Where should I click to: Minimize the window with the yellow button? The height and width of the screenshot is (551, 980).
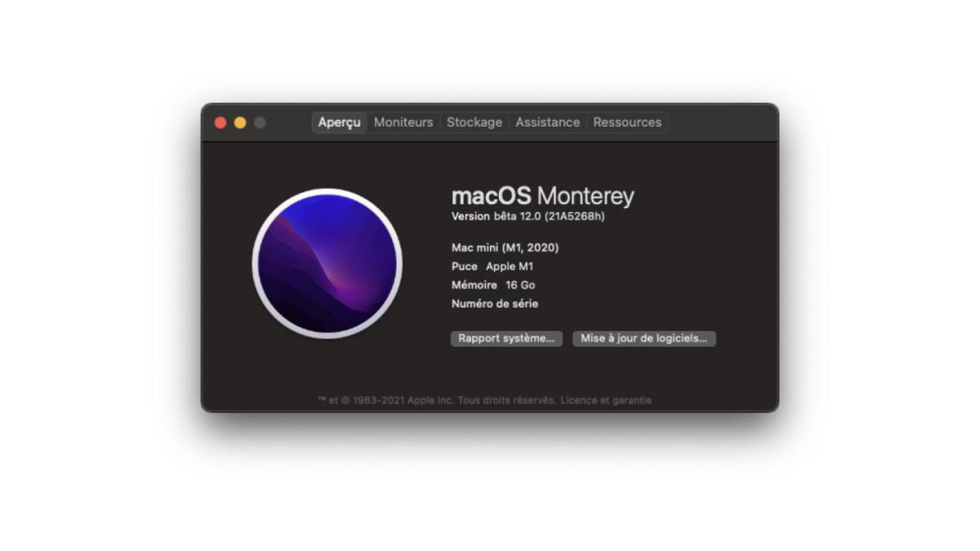240,122
